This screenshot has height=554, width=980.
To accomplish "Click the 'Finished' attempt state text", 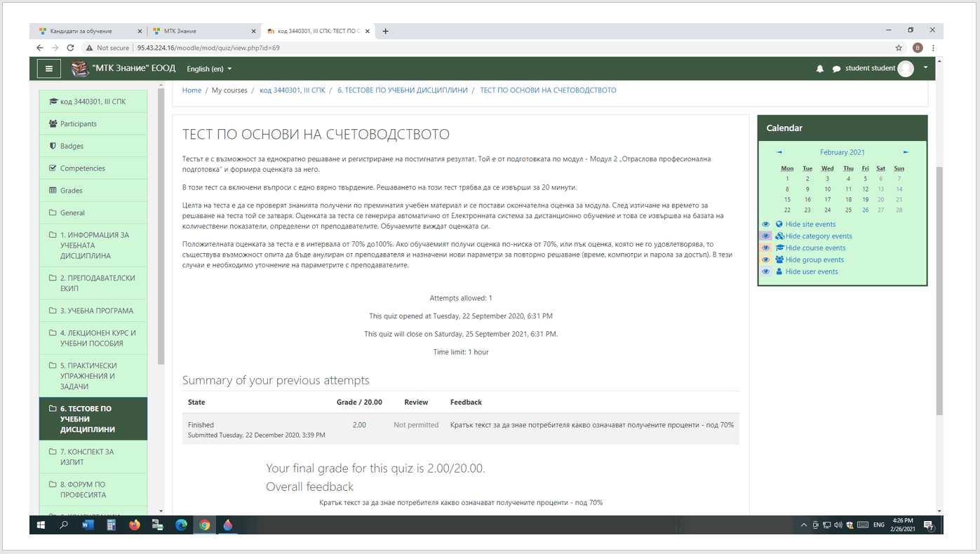I will (201, 425).
